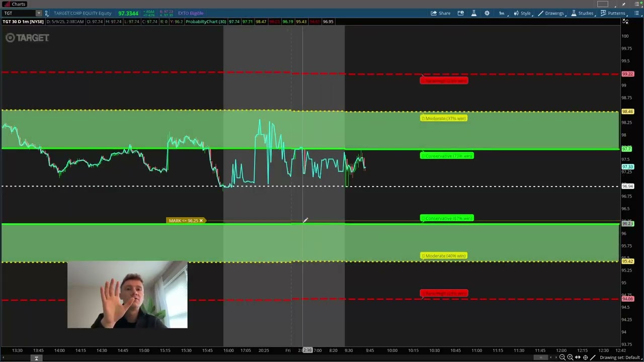The width and height of the screenshot is (644, 362).
Task: Click the flask icon in top toolbar
Action: 473,13
